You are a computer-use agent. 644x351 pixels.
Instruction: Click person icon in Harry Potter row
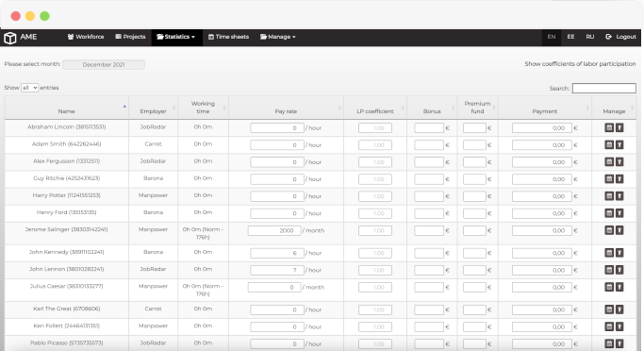click(619, 196)
